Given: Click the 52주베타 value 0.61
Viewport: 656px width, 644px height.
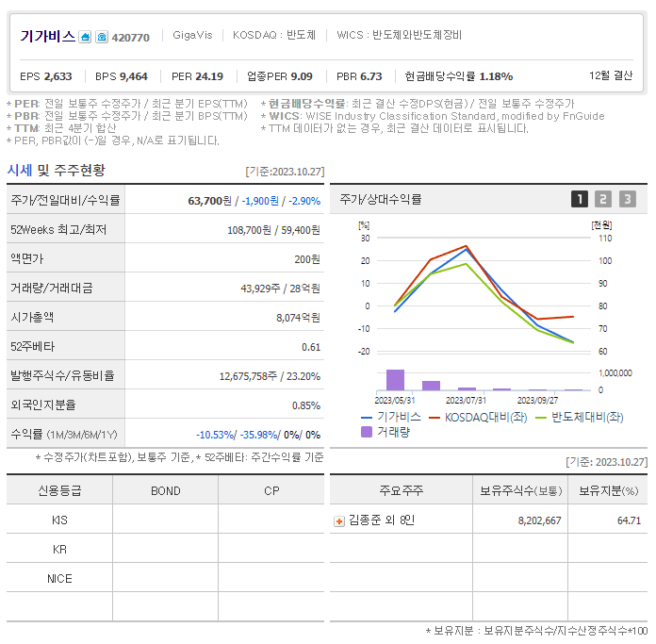Looking at the screenshot, I should coord(311,347).
